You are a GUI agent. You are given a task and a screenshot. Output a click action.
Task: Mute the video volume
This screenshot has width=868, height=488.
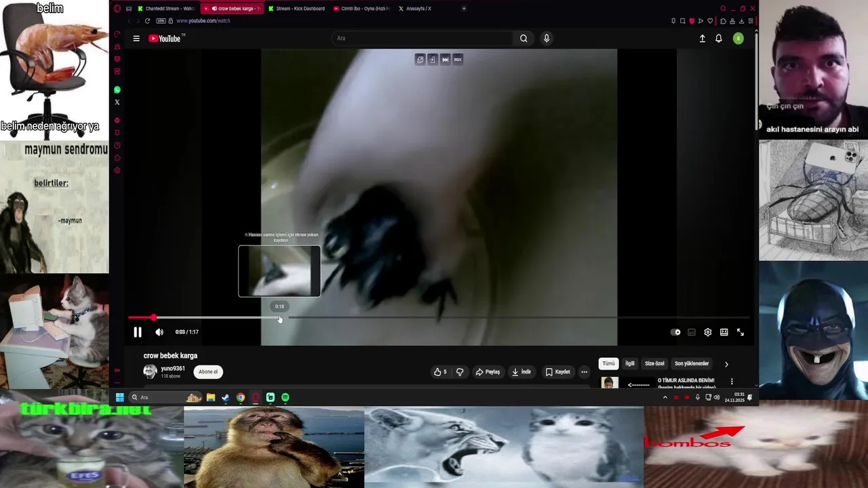pos(159,332)
